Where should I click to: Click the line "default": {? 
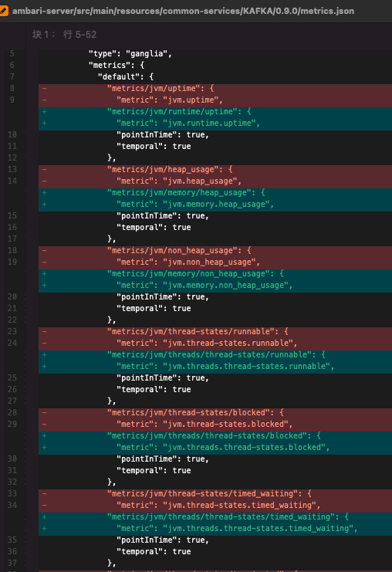(126, 77)
